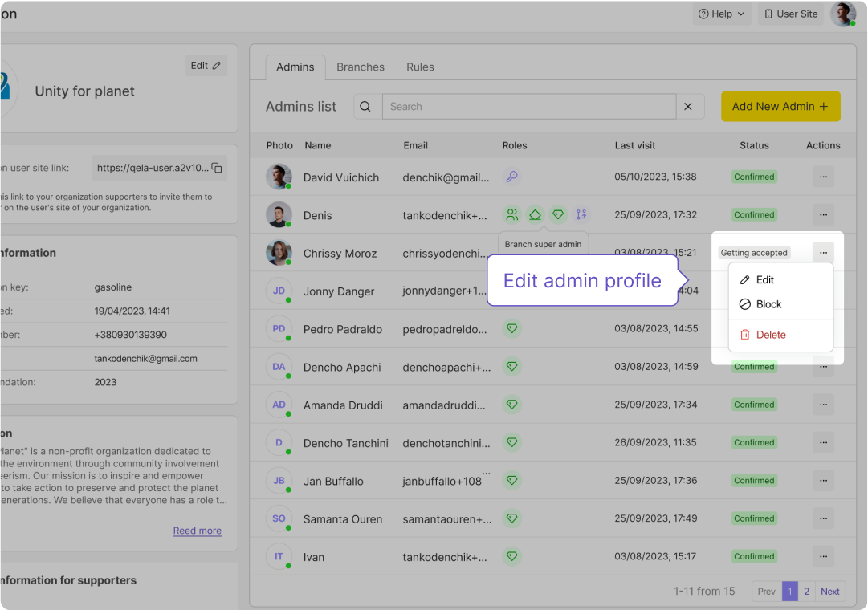Select Edit in the actions menu
The width and height of the screenshot is (868, 610).
[x=764, y=280]
